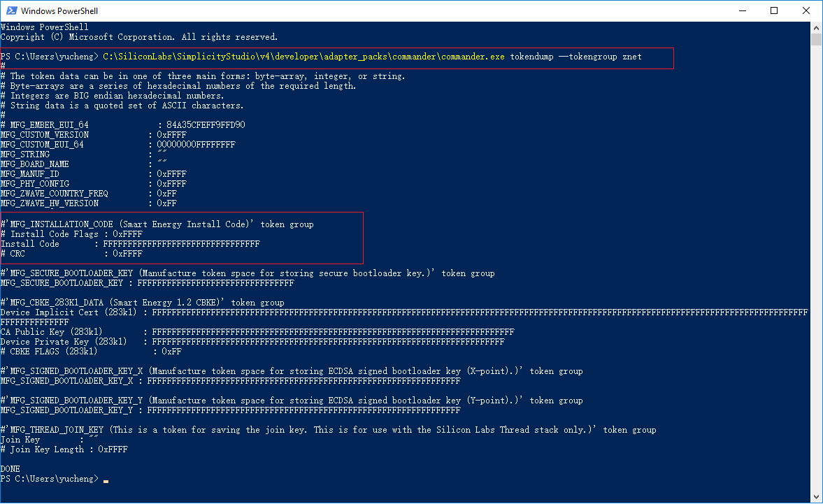
Task: Click the MFG_BOARD_NAME label
Action: [35, 164]
